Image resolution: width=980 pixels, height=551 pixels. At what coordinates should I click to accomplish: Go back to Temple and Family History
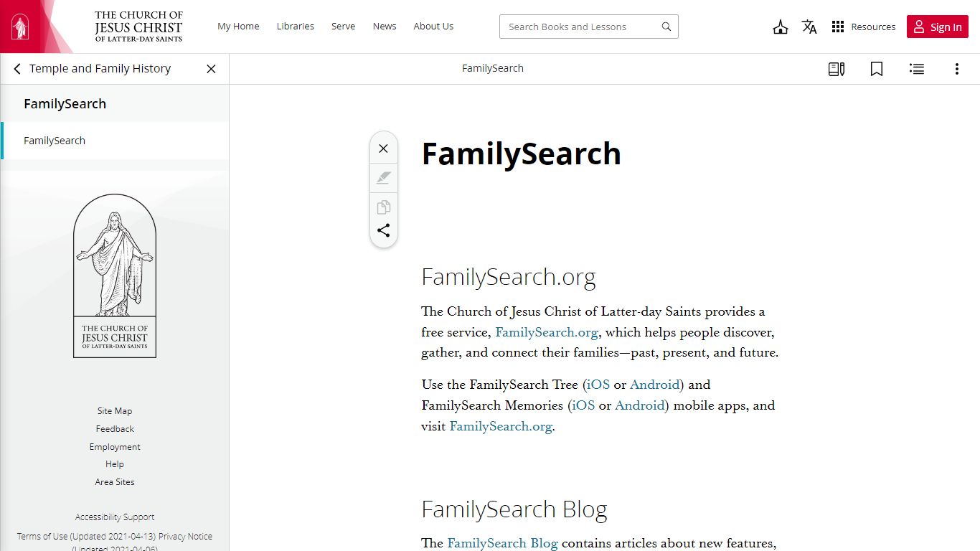coord(17,69)
